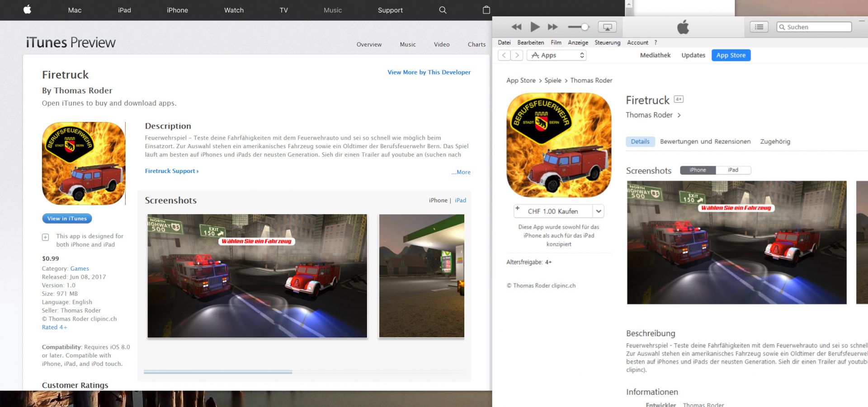Open the shopping bag icon

(486, 10)
